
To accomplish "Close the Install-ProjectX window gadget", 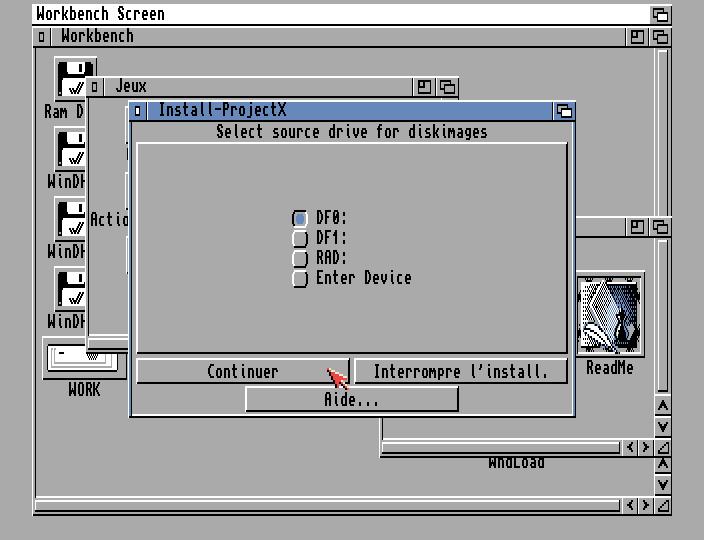I will 138,111.
